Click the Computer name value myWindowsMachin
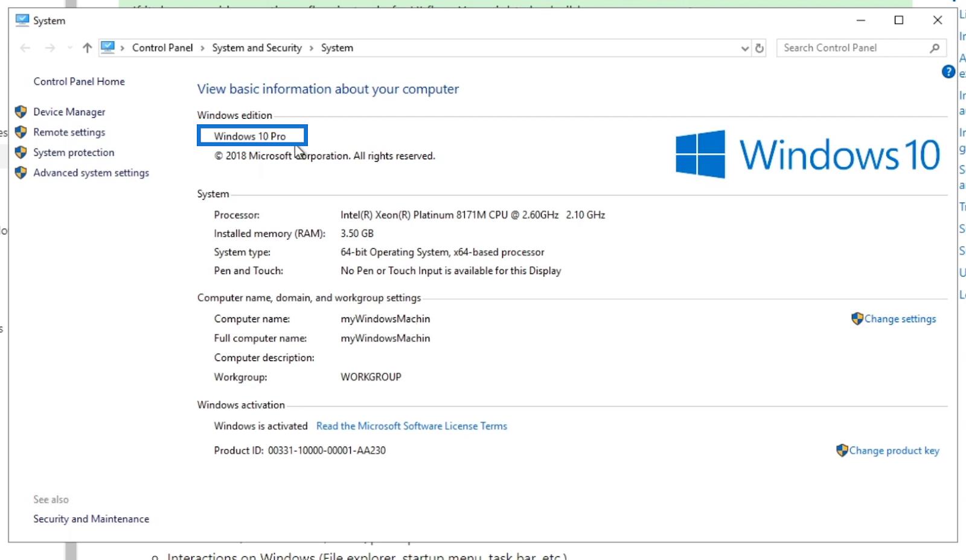Image resolution: width=966 pixels, height=560 pixels. (385, 319)
